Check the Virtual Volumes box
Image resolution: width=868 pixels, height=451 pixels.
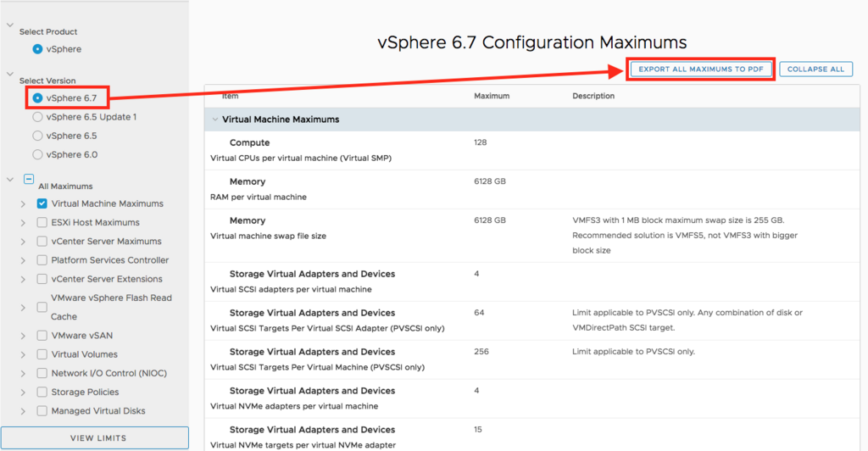click(42, 354)
